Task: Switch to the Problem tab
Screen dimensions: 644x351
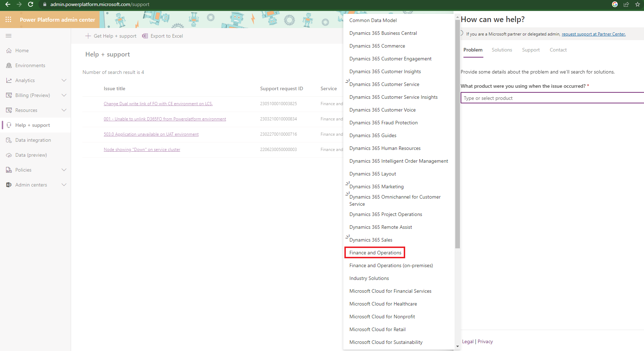Action: tap(473, 50)
